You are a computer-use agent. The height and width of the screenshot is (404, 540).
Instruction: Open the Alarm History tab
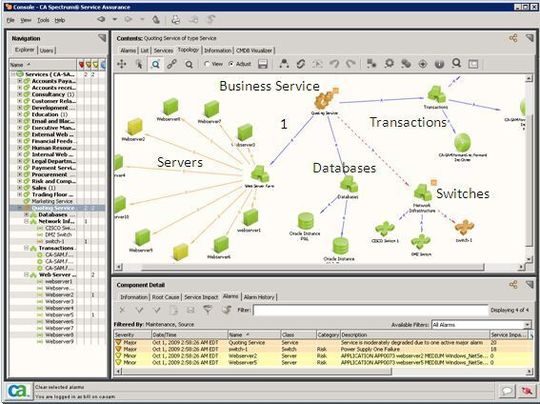(x=259, y=297)
